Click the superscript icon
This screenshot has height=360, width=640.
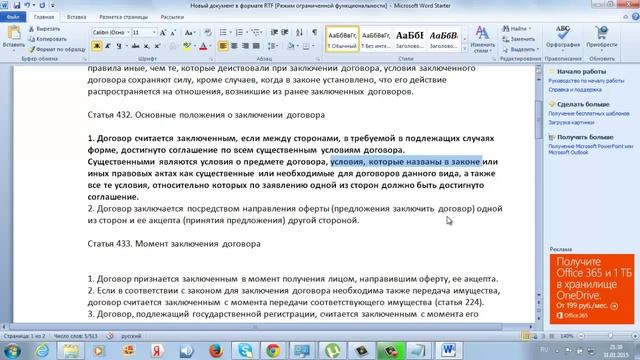[x=157, y=46]
